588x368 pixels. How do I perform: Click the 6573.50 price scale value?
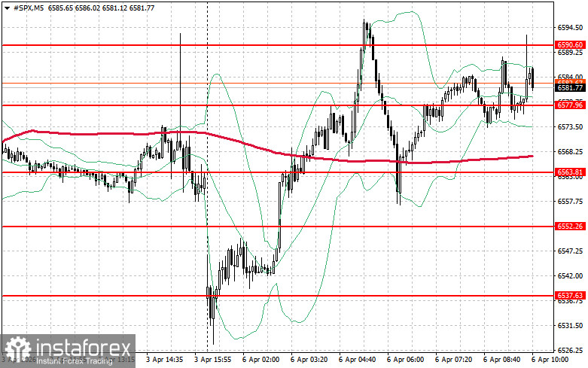pos(570,127)
